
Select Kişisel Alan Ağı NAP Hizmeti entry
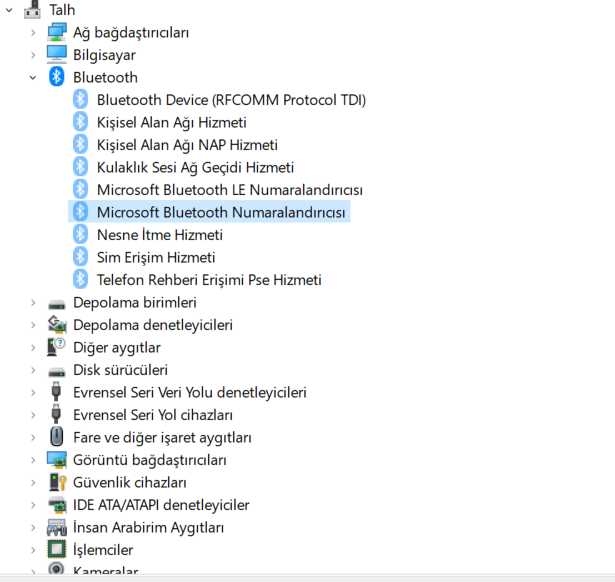[x=187, y=145]
